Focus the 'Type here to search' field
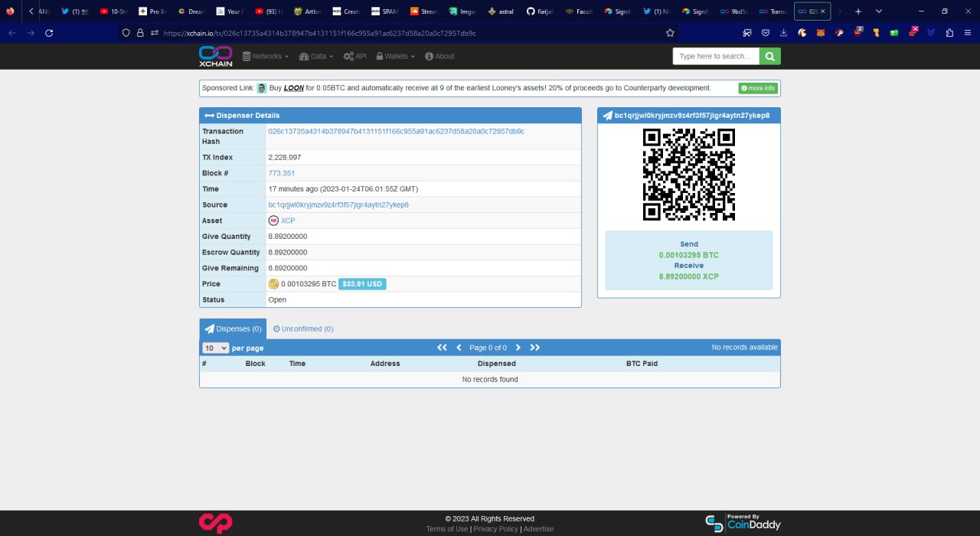The height and width of the screenshot is (536, 980). point(716,56)
